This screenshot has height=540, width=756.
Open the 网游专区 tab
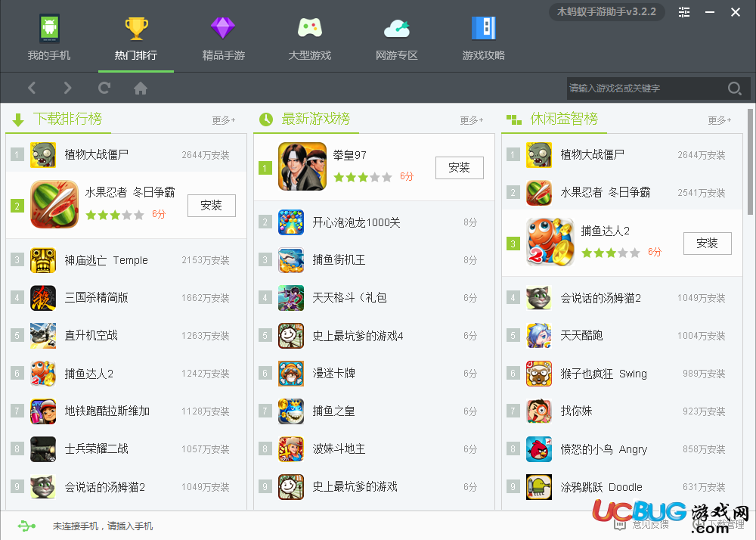[x=397, y=37]
